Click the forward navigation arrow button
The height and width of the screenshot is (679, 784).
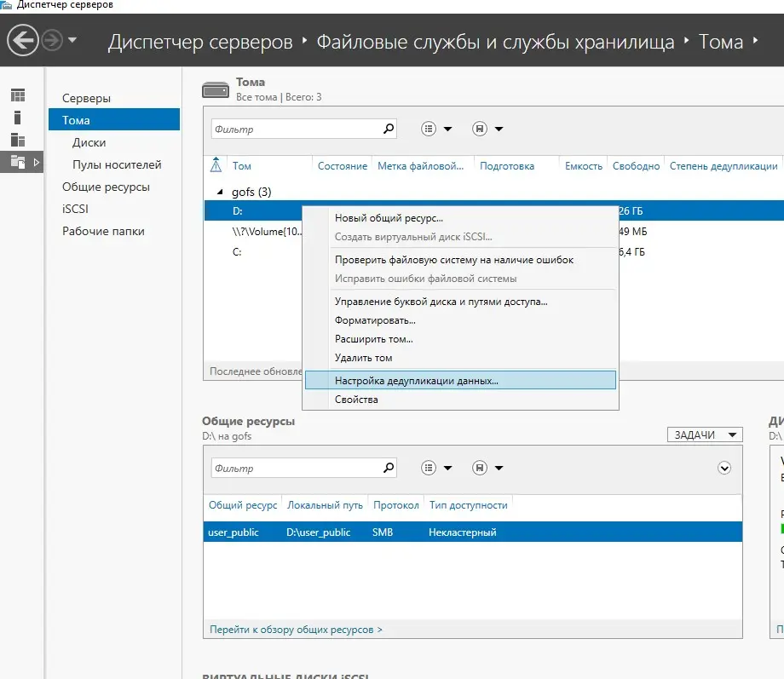[x=53, y=40]
